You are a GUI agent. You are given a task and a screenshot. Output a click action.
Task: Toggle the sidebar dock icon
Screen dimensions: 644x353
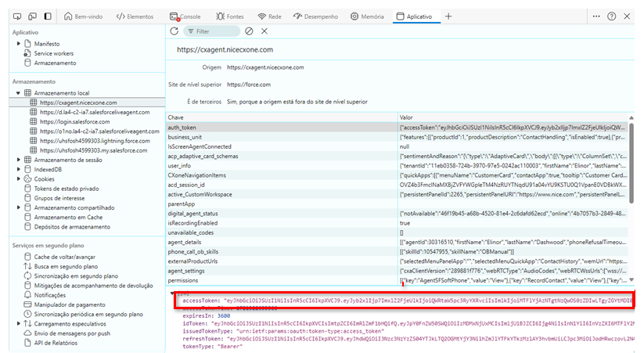click(48, 16)
